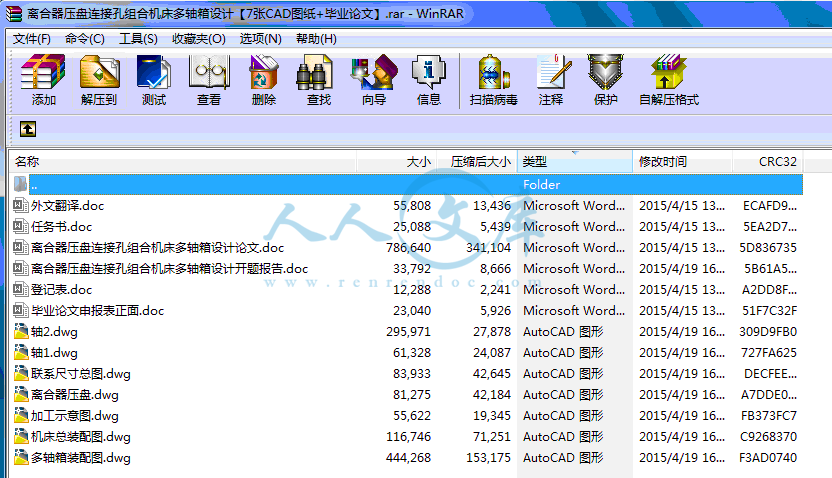This screenshot has height=478, width=832.
Task: Click the 扫描病毒 (Virus scan) icon
Action: click(x=493, y=72)
